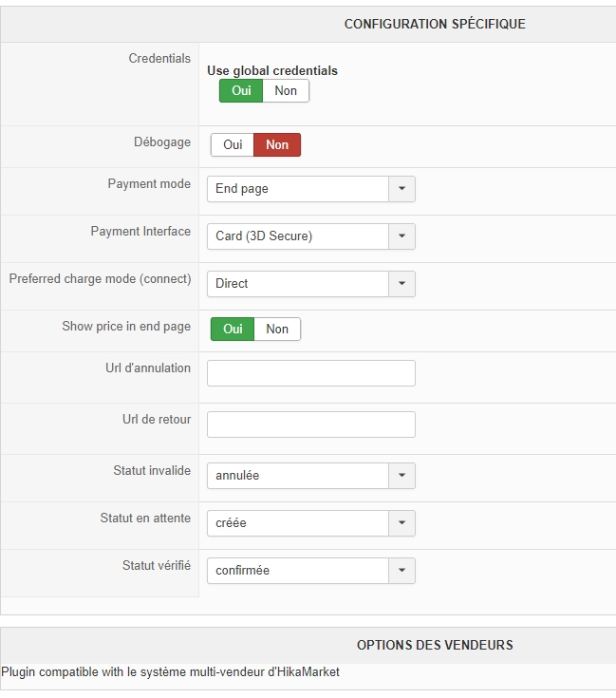This screenshot has height=698, width=616.
Task: Select Non for Débogage
Action: tap(277, 144)
